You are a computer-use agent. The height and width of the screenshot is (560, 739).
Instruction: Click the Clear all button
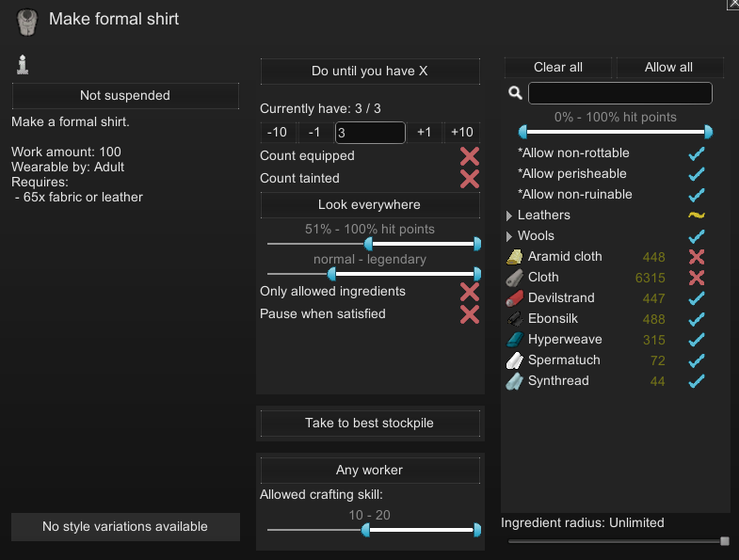coord(558,68)
